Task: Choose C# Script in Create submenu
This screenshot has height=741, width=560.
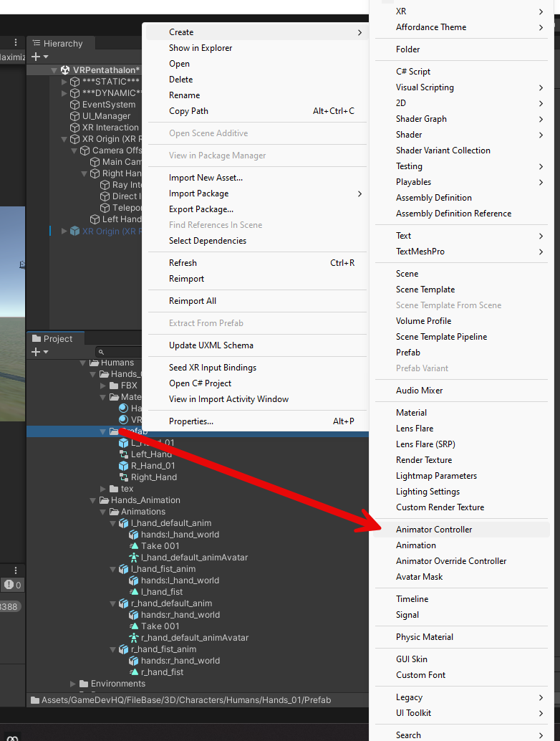Action: click(x=462, y=72)
